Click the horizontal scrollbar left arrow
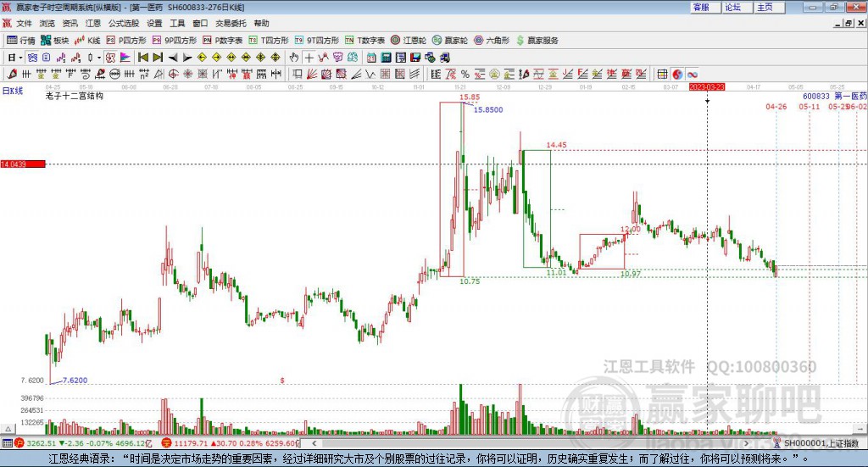This screenshot has height=467, width=868. [314, 443]
